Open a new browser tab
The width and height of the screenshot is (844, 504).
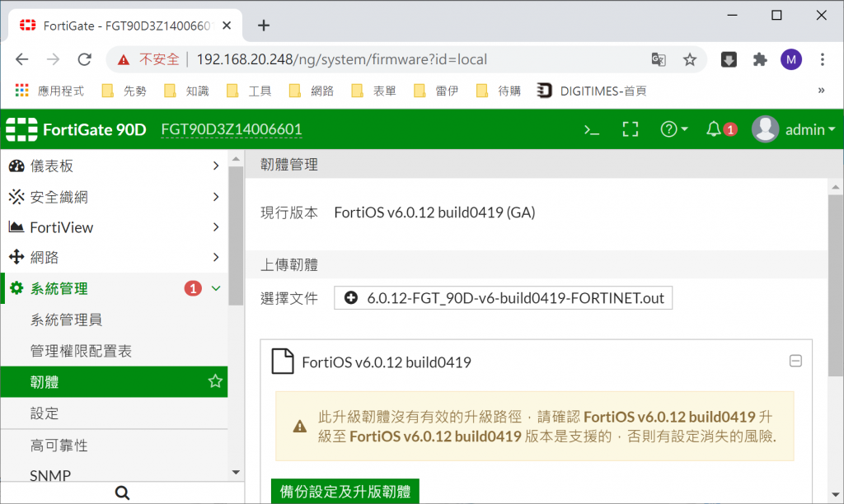(x=263, y=26)
